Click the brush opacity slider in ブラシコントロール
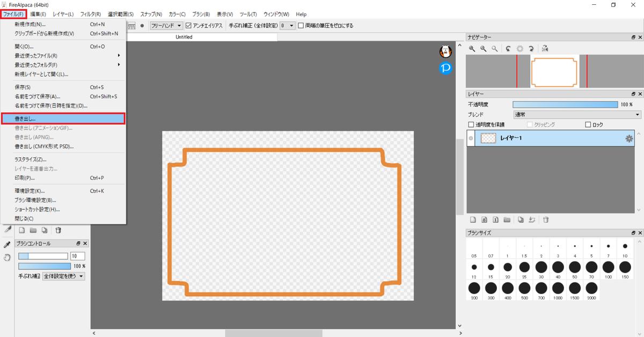The height and width of the screenshot is (337, 644). tap(45, 266)
